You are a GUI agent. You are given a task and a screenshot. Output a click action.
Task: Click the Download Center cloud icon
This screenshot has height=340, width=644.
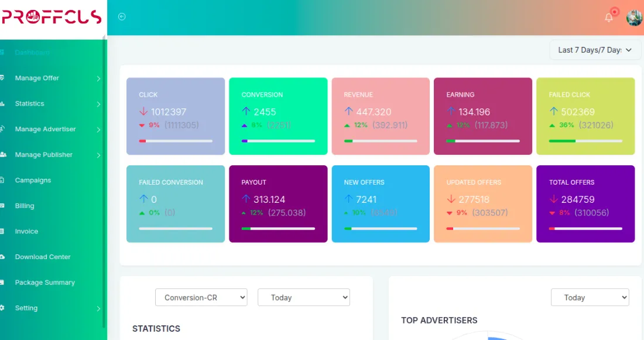(2, 257)
